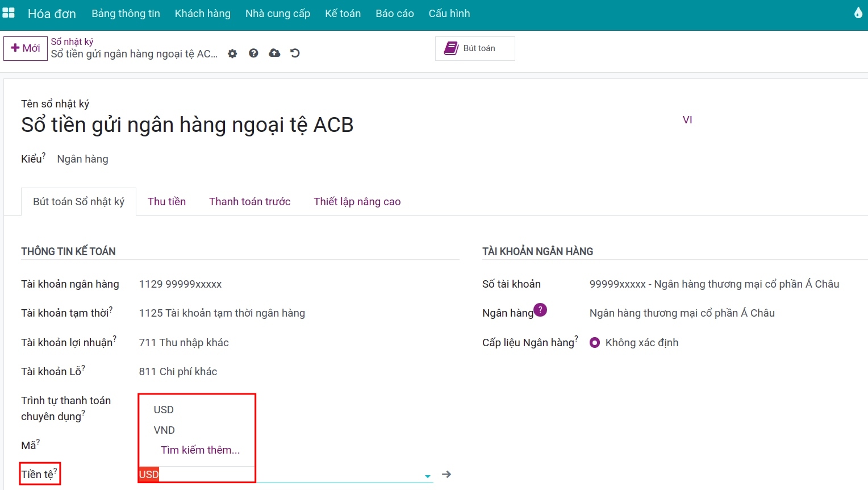Image resolution: width=868 pixels, height=490 pixels.
Task: Click Kiểu field value Ngân hàng
Action: 83,159
